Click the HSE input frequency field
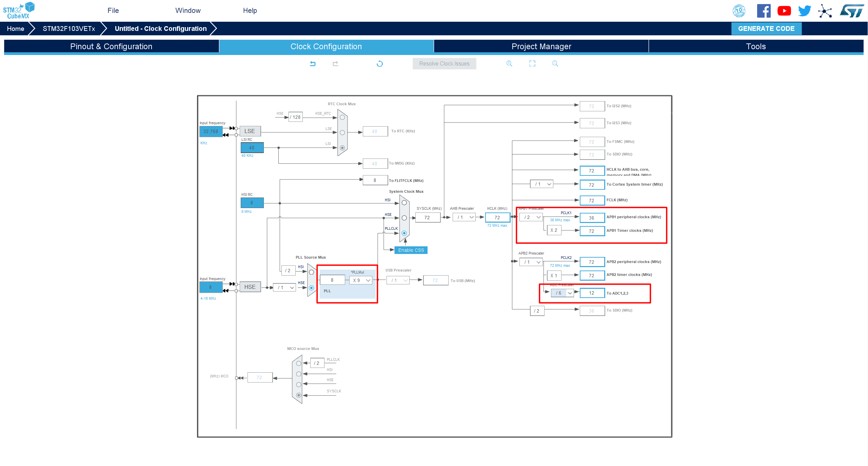Viewport: 868px width, 466px height. (211, 287)
